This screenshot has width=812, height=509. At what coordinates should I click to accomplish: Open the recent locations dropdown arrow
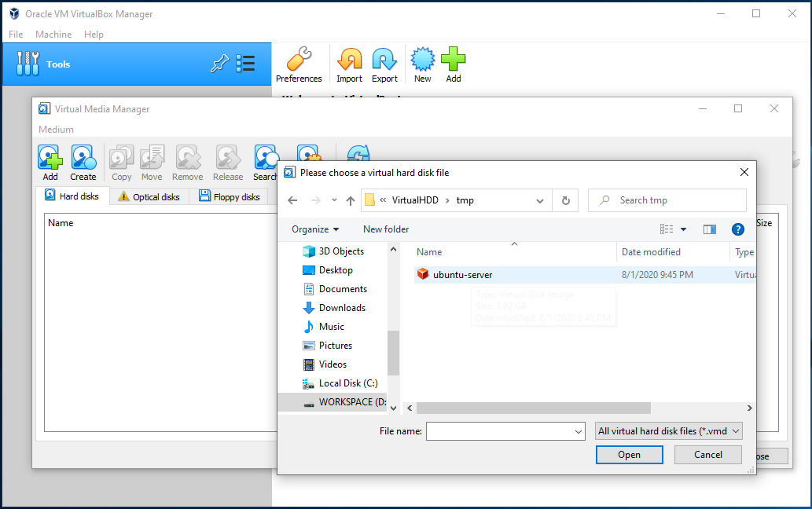coord(334,200)
